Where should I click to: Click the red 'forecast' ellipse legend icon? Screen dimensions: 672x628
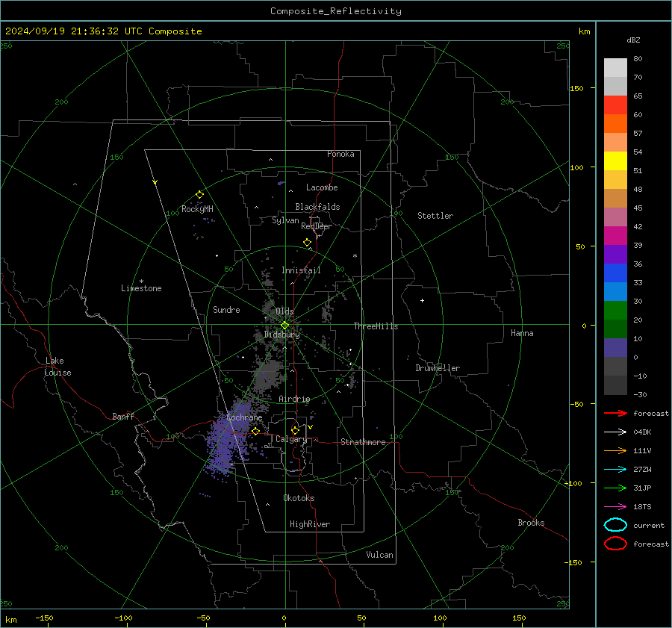[615, 544]
